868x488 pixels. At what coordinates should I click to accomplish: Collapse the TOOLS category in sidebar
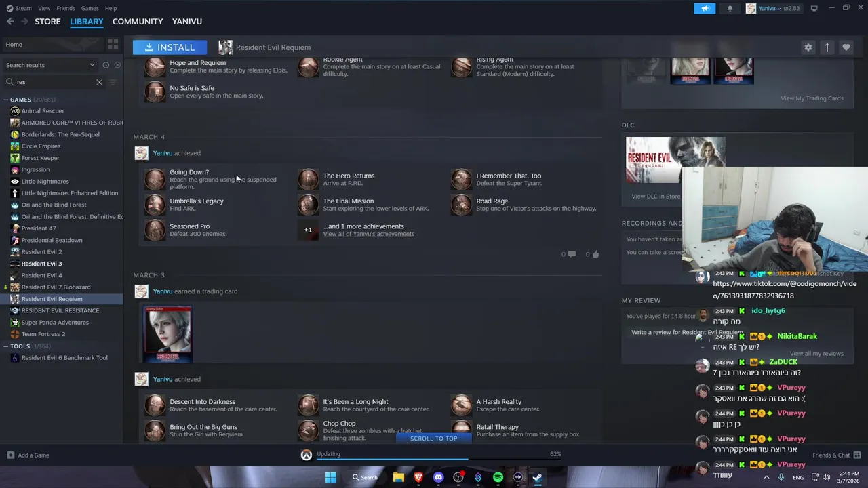(x=6, y=346)
